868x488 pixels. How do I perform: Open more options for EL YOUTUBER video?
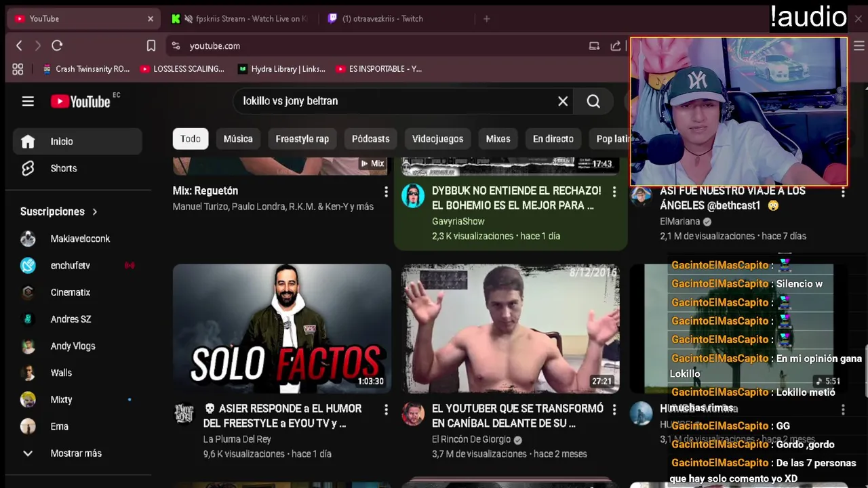tap(614, 409)
